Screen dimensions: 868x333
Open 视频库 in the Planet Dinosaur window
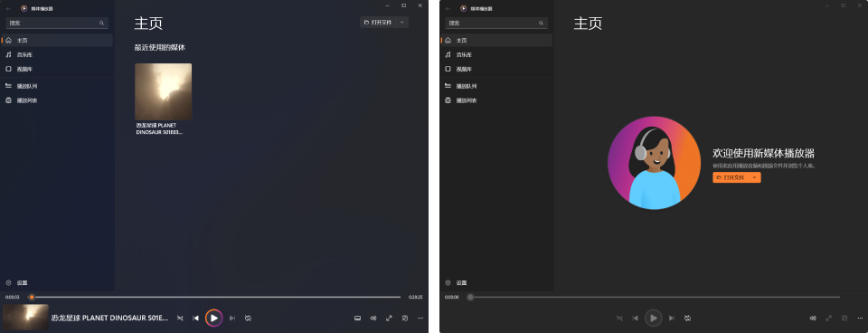(57, 70)
